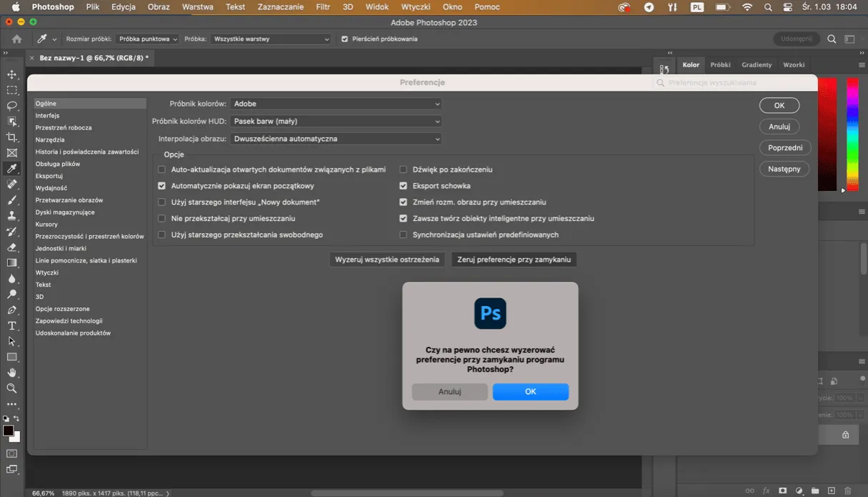
Task: Select the Type tool
Action: click(11, 325)
